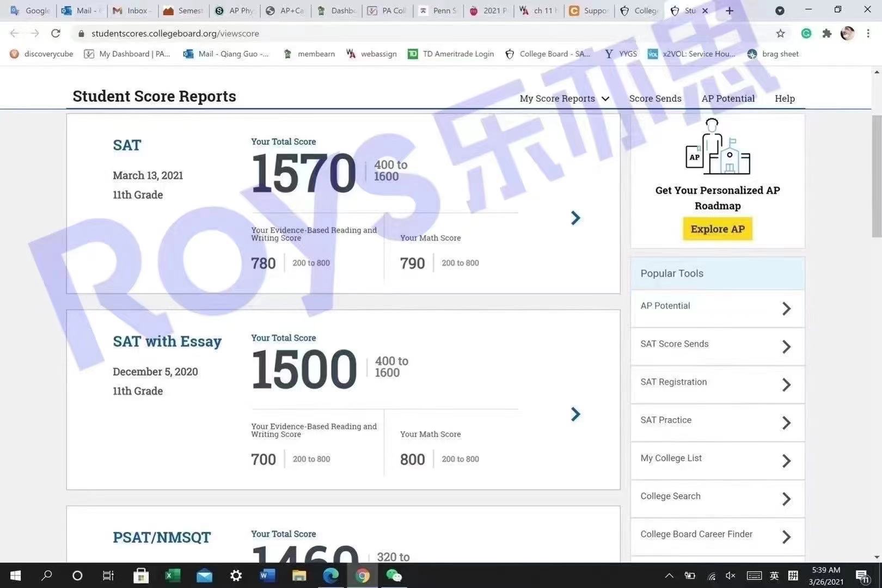Open a new browser tab
882x588 pixels.
point(730,10)
